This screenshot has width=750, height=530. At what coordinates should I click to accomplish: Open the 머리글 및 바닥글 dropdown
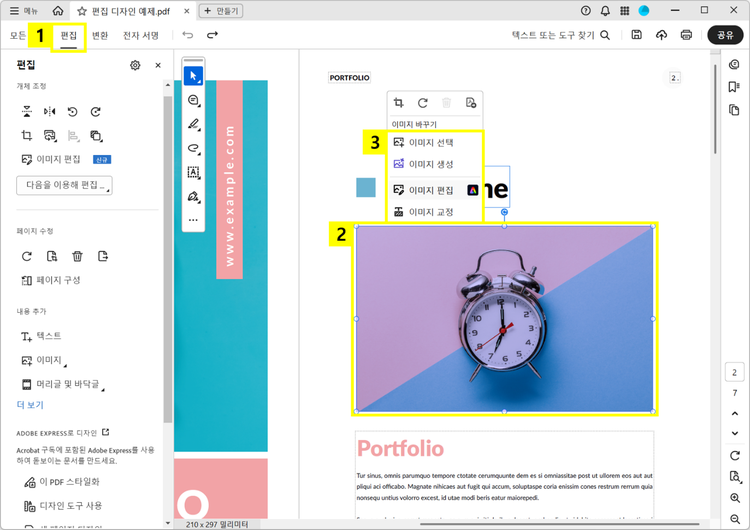click(x=63, y=384)
